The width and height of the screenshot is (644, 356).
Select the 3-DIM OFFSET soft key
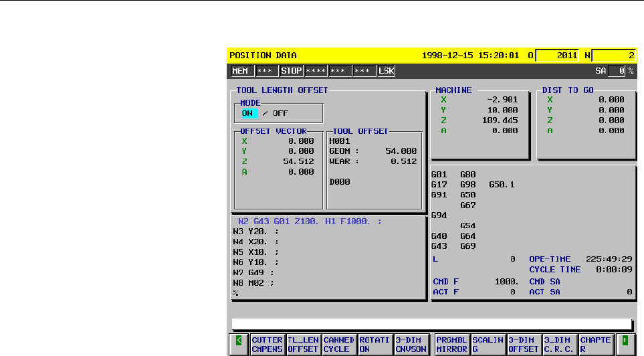coord(524,345)
